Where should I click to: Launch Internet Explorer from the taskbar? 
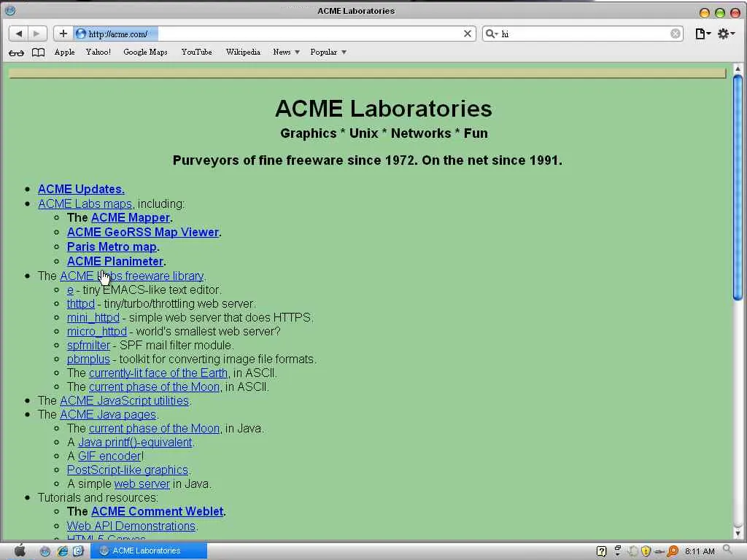62,551
